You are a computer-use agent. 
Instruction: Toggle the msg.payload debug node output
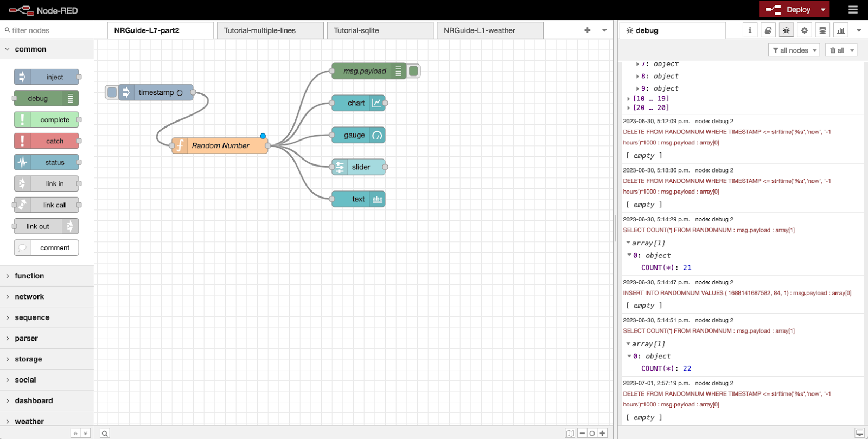click(x=413, y=71)
